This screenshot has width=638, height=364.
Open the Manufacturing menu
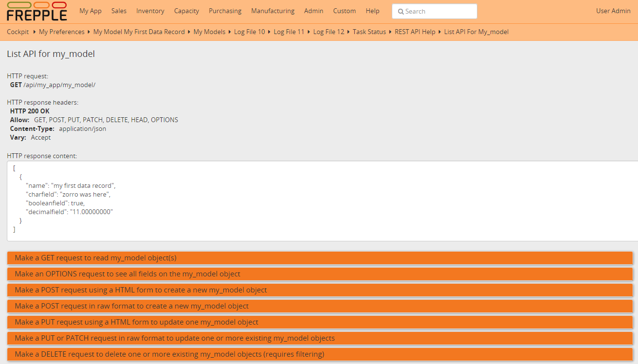[x=273, y=11]
